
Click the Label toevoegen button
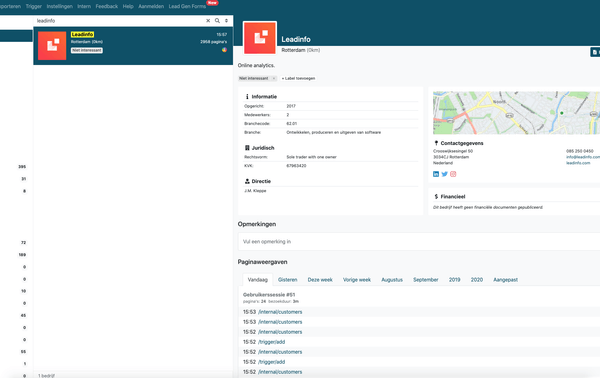coord(298,78)
